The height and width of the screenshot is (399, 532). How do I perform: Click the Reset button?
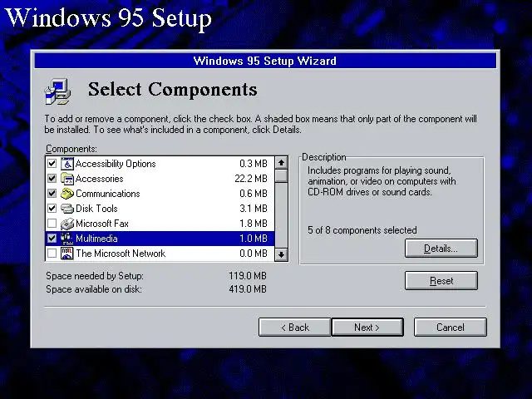tap(441, 281)
